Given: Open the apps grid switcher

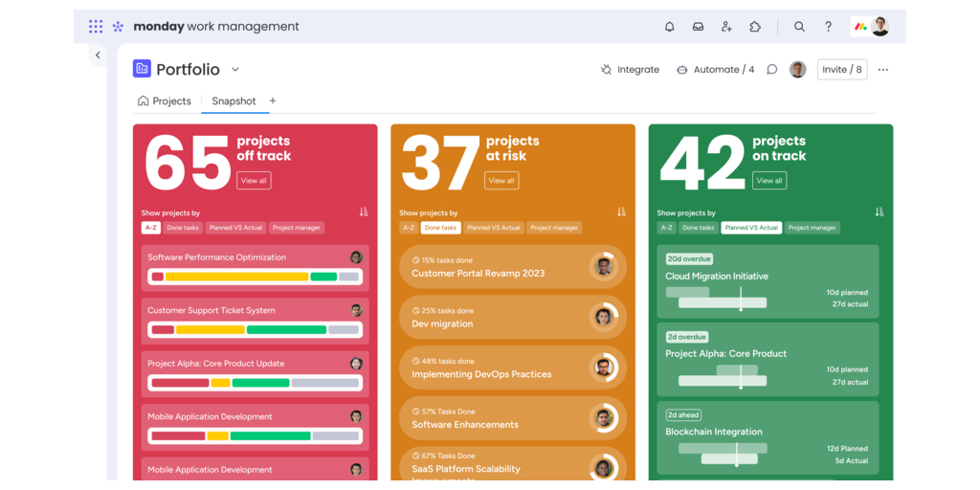Looking at the screenshot, I should coord(96,27).
